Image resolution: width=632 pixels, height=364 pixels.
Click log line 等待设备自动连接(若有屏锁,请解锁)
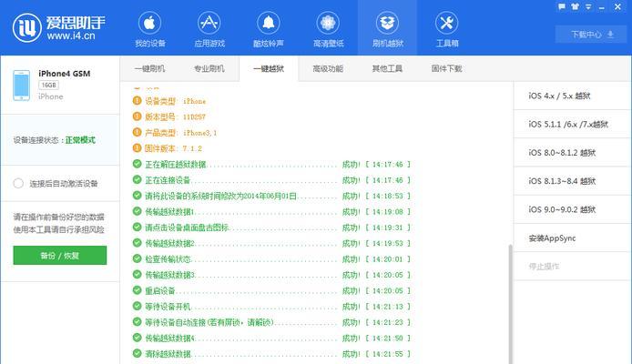(x=271, y=322)
